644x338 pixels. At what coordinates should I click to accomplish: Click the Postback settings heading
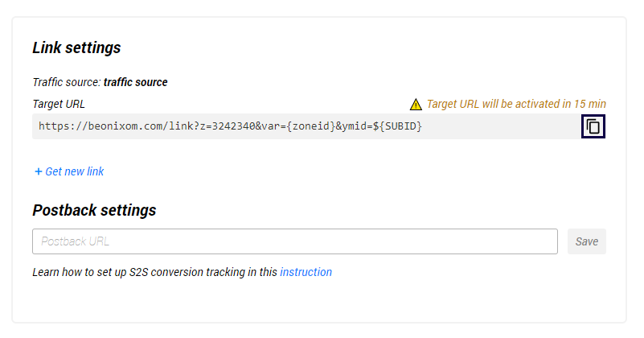pos(94,210)
